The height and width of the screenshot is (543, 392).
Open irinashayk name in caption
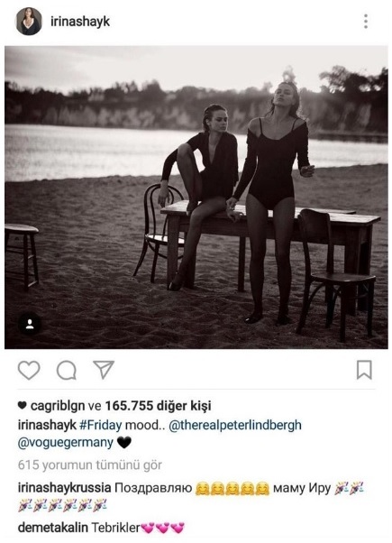tap(47, 425)
